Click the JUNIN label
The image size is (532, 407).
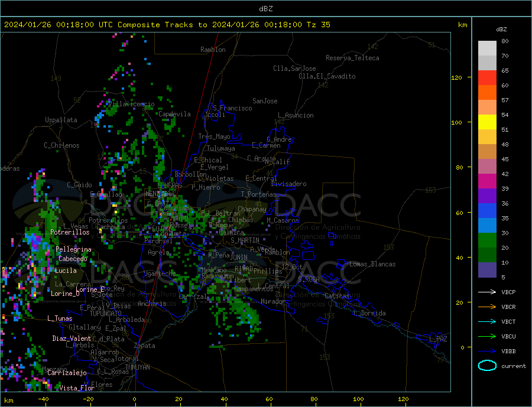[239, 258]
